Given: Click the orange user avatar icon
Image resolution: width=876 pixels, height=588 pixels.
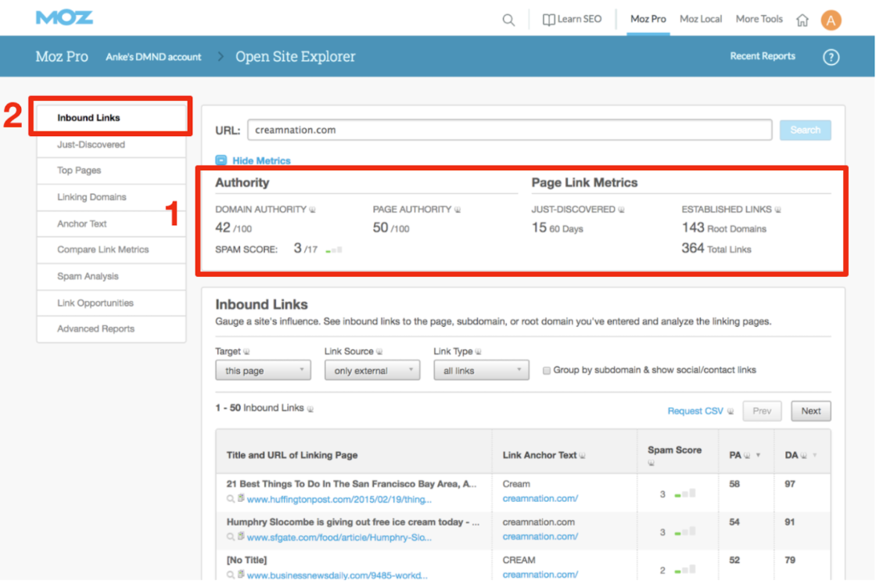Looking at the screenshot, I should 831,20.
